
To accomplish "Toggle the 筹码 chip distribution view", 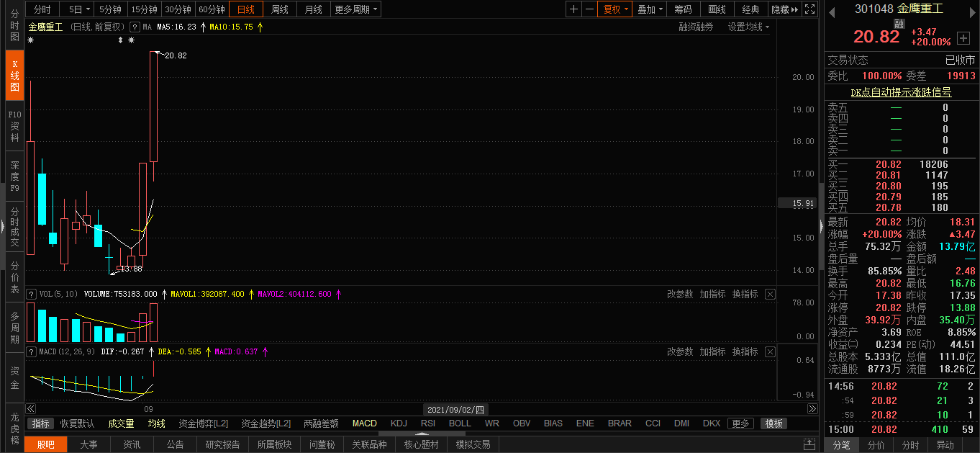I will [x=683, y=9].
